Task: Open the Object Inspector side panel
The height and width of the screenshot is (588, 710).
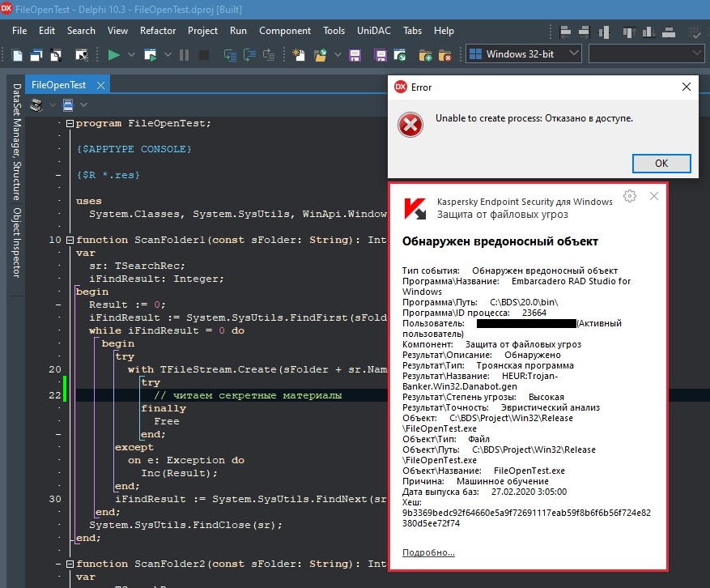Action: coord(17,243)
